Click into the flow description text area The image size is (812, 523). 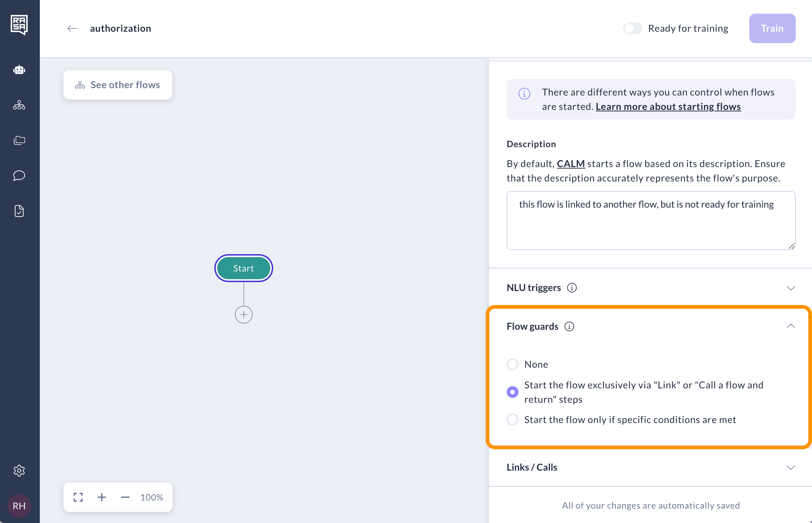tap(651, 221)
